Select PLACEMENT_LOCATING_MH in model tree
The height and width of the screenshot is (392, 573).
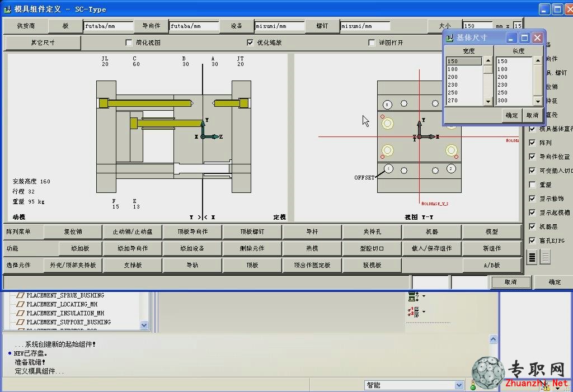62,304
